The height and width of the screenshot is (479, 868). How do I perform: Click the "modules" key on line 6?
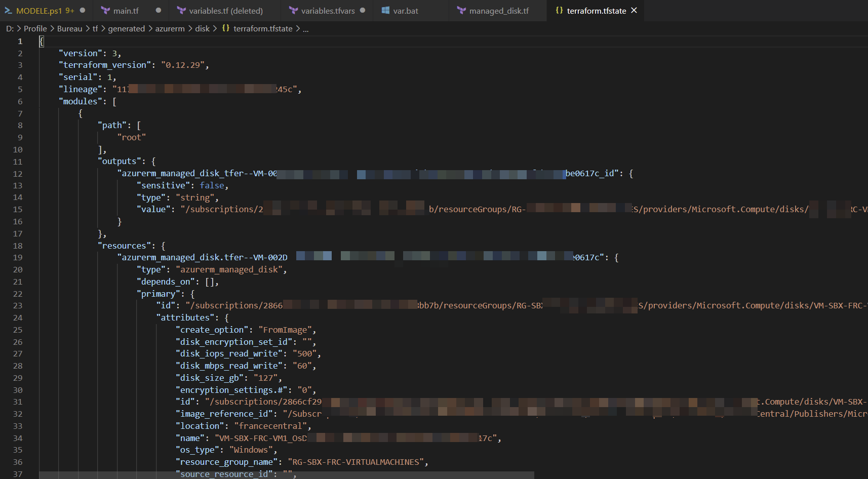tap(81, 101)
